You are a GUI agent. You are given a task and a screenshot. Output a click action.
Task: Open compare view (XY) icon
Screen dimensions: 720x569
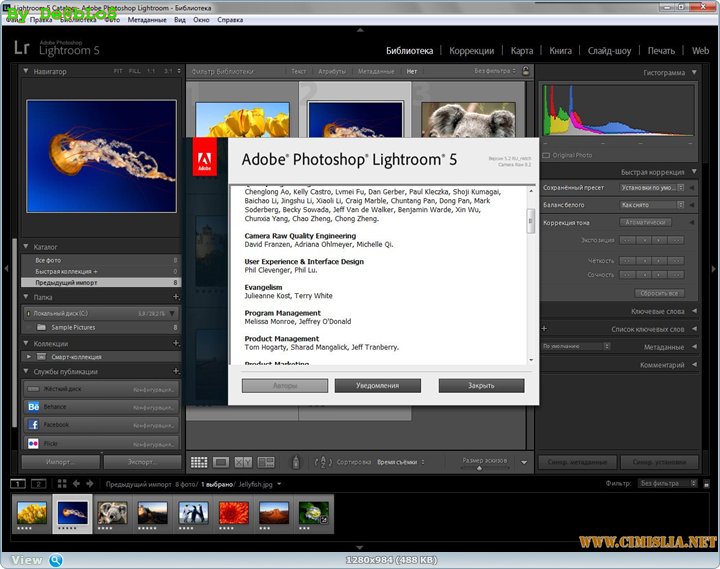[x=243, y=462]
